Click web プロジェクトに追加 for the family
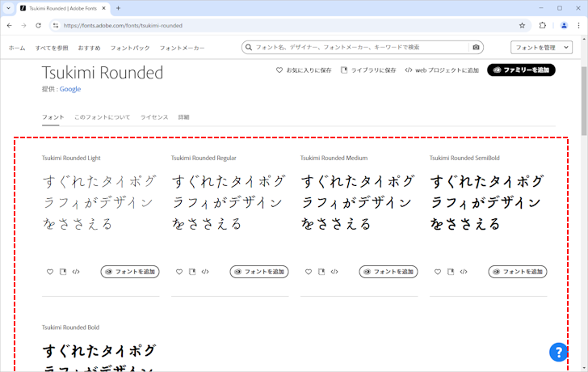 442,70
